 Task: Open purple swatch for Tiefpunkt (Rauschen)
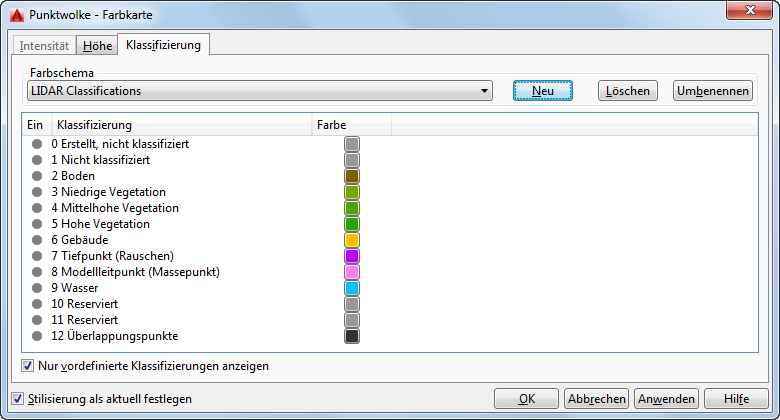pyautogui.click(x=352, y=256)
